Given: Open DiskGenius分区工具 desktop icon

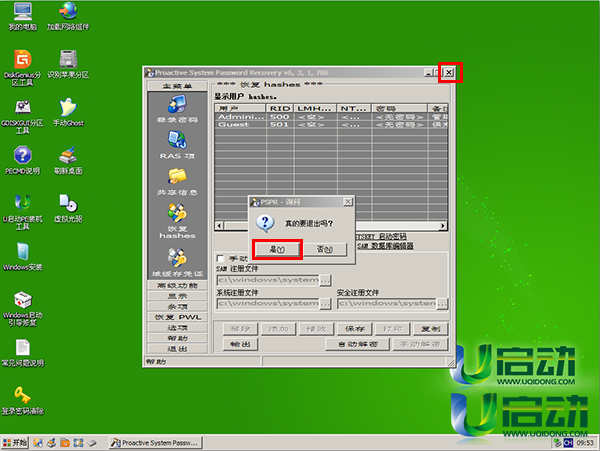Looking at the screenshot, I should (x=23, y=68).
